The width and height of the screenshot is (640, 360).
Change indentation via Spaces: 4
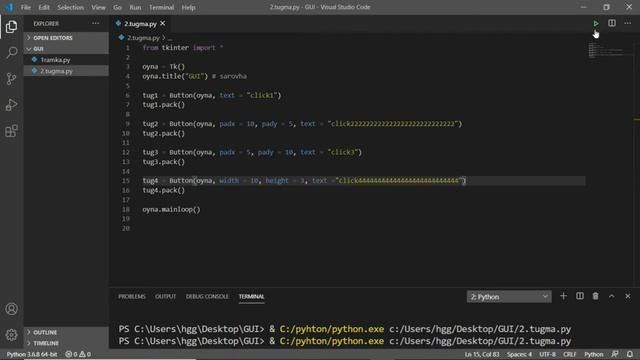[519, 354]
